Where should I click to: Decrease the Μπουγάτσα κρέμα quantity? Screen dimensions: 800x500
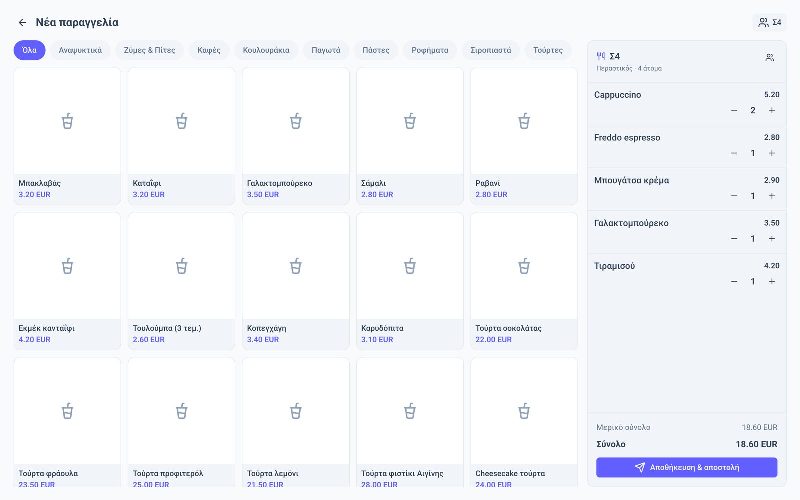pyautogui.click(x=734, y=196)
